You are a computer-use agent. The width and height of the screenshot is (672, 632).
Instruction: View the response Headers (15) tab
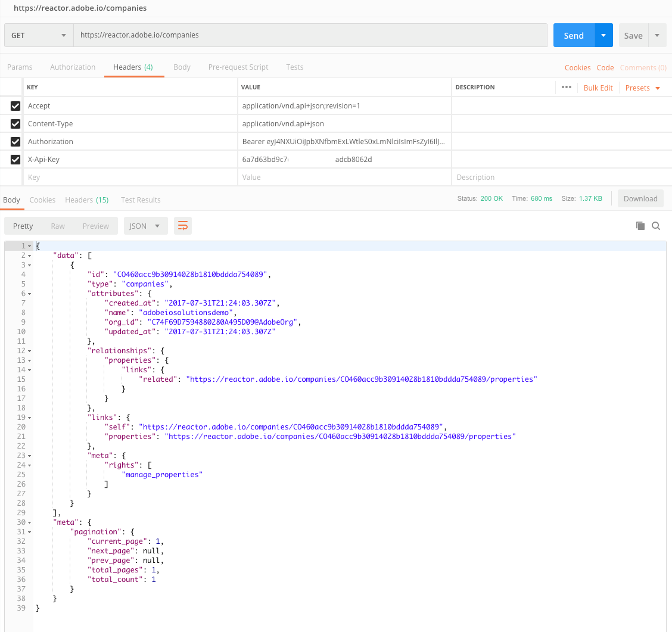(x=86, y=200)
